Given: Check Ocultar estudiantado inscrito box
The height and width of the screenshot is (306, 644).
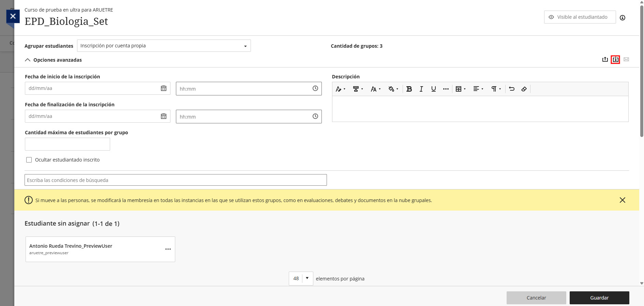Looking at the screenshot, I should click(x=29, y=160).
